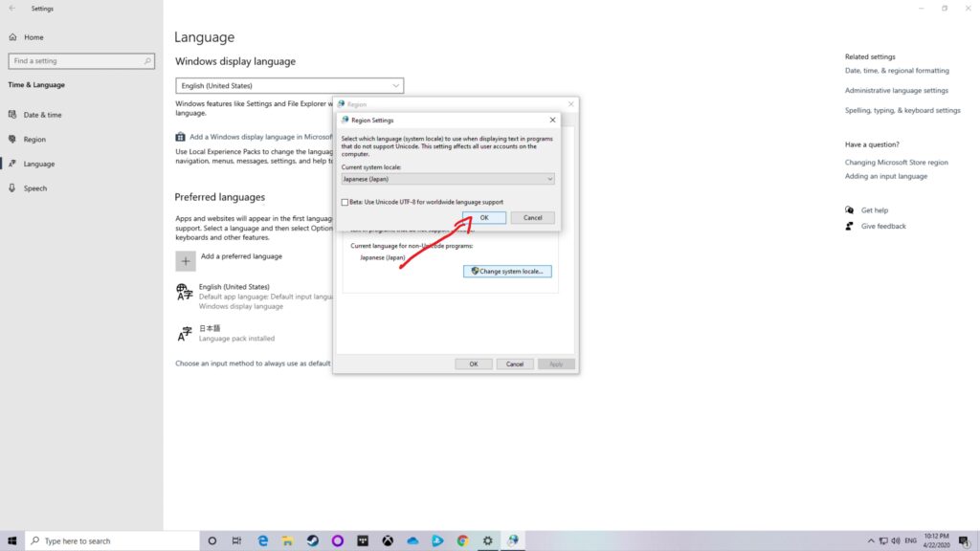Launch Microsoft Edge from taskbar
980x551 pixels.
coord(262,540)
